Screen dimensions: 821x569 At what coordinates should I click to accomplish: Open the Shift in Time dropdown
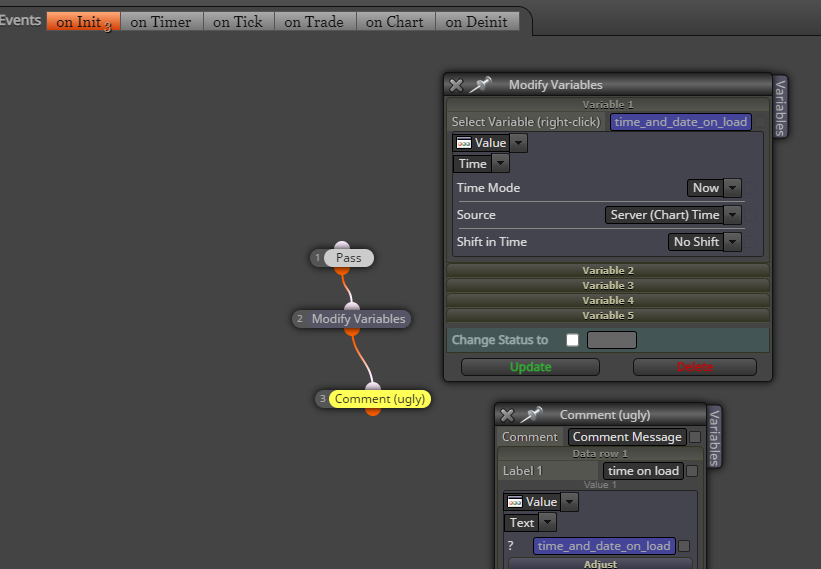pyautogui.click(x=733, y=242)
